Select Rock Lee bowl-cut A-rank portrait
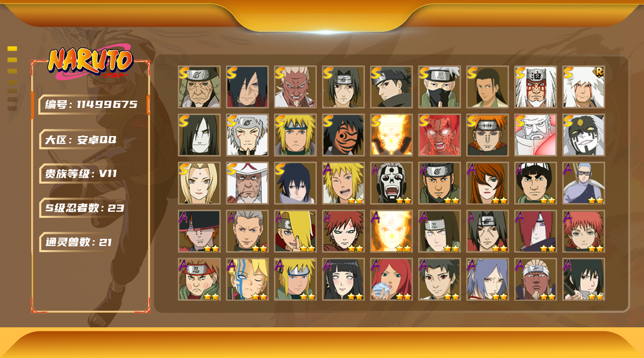 (536, 183)
